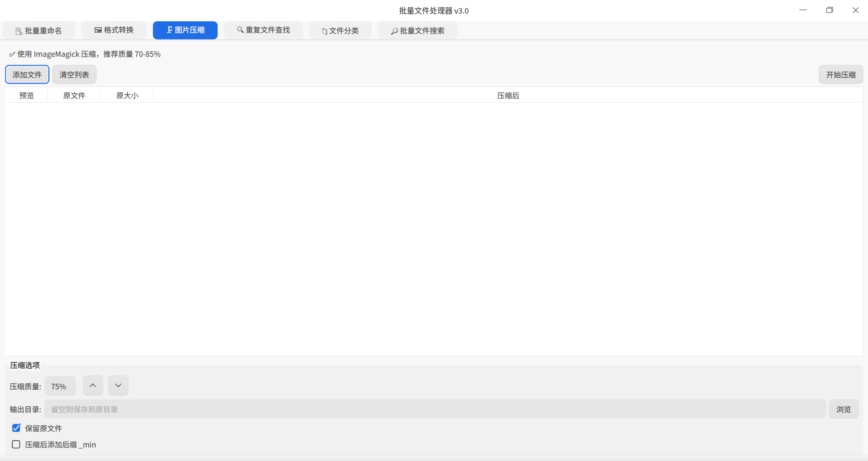868x461 pixels.
Task: Open the 文件分类 tab
Action: [340, 31]
